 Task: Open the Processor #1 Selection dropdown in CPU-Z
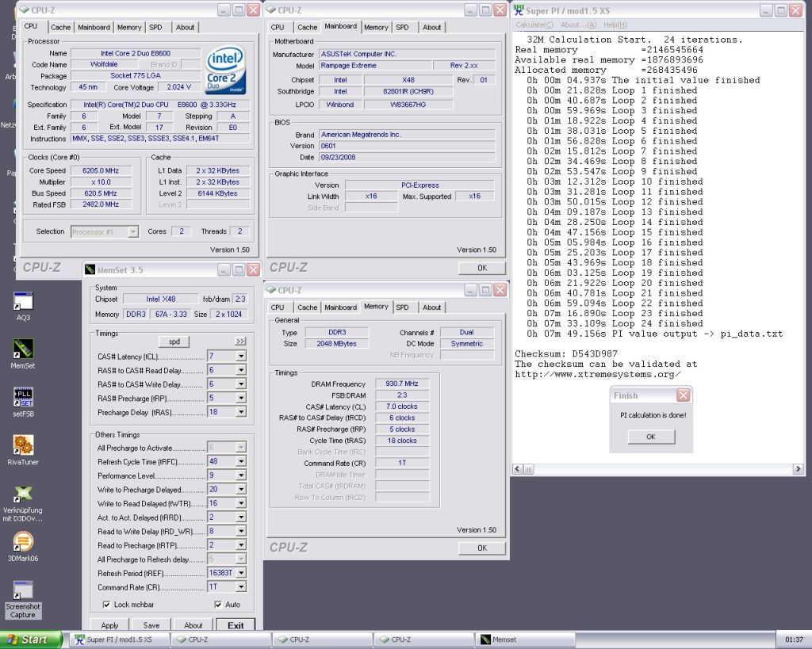coord(133,232)
